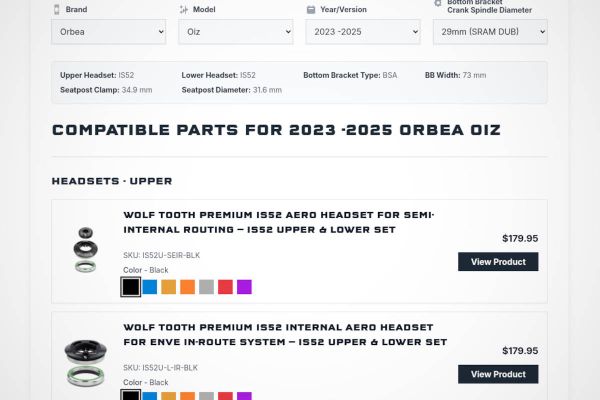The height and width of the screenshot is (400, 600).
Task: Select orange color for ENVE In-Route headset
Action: coord(188,396)
